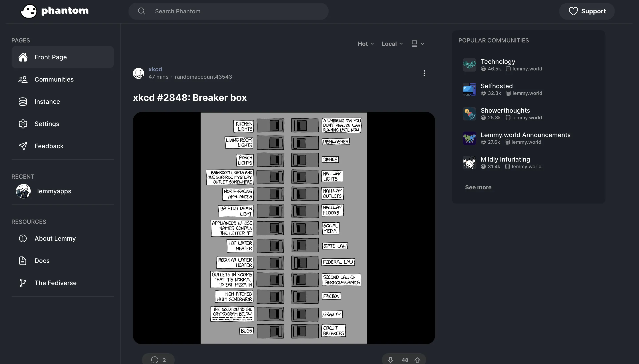The width and height of the screenshot is (639, 364).
Task: Click the Fediverse branch icon
Action: (23, 283)
